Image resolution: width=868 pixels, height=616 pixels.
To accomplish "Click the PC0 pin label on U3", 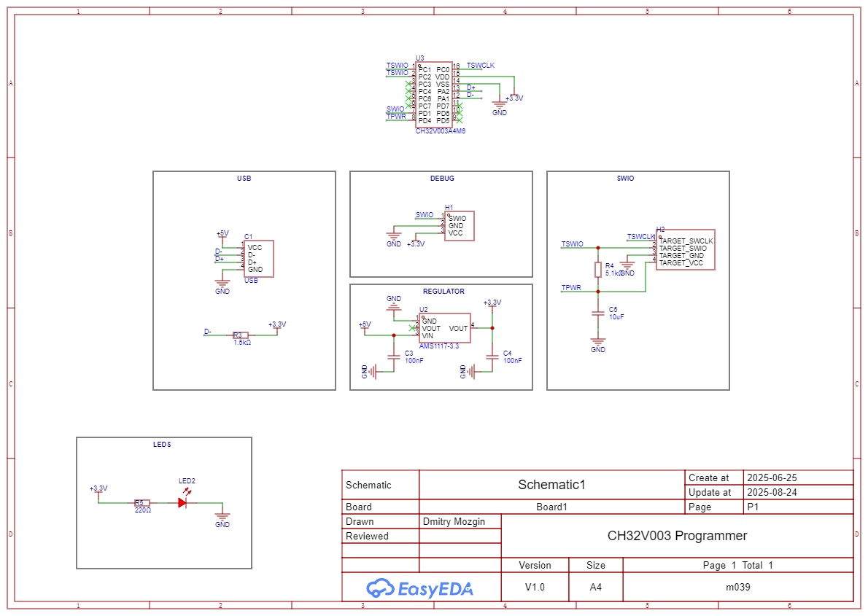I will 443,70.
